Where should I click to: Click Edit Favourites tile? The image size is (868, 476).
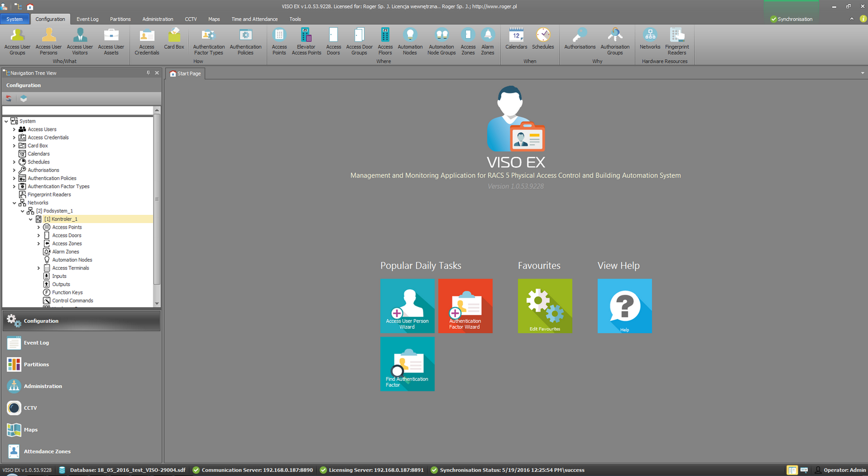pyautogui.click(x=545, y=306)
